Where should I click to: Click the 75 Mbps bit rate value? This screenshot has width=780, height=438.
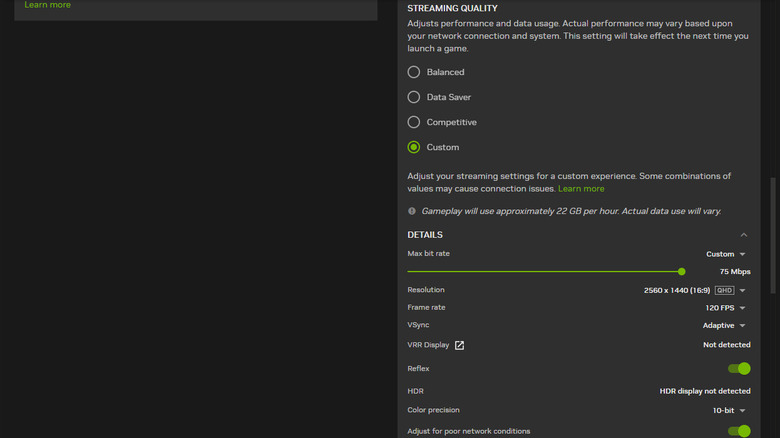tap(735, 272)
